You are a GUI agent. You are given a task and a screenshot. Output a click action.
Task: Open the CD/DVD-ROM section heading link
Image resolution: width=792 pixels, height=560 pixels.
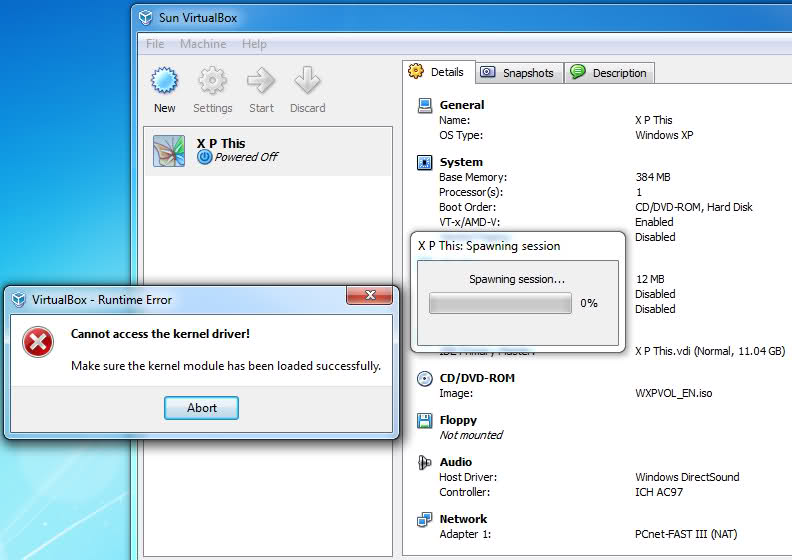pyautogui.click(x=477, y=378)
